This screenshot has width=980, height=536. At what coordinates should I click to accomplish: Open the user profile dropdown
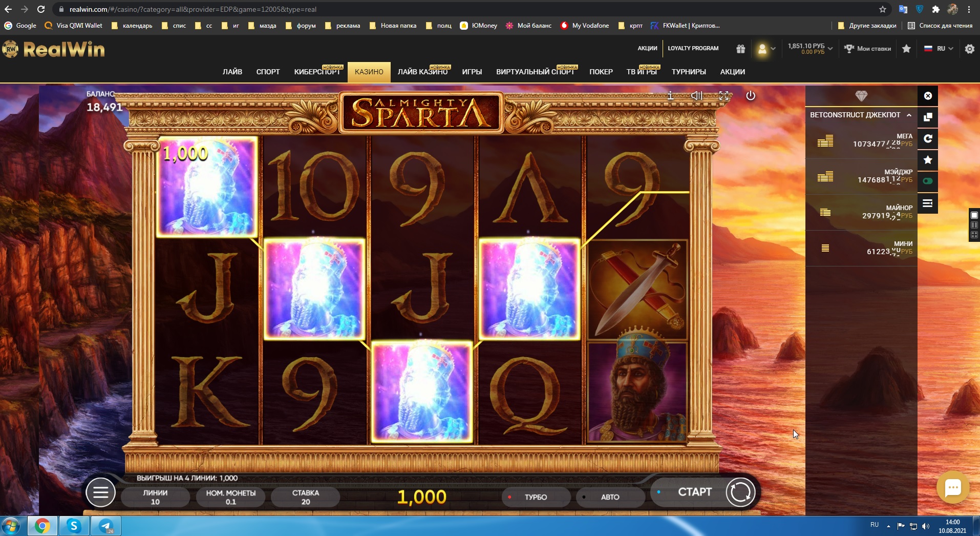point(766,49)
